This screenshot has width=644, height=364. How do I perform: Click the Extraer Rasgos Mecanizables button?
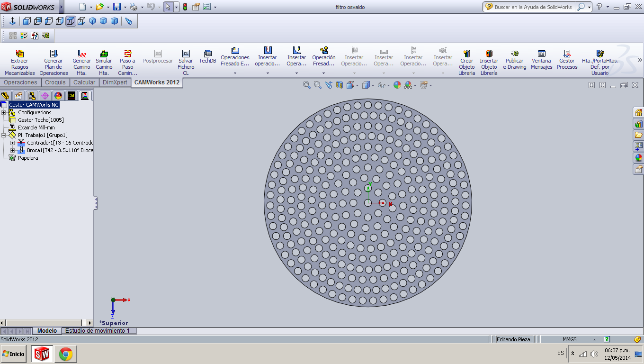pos(19,62)
